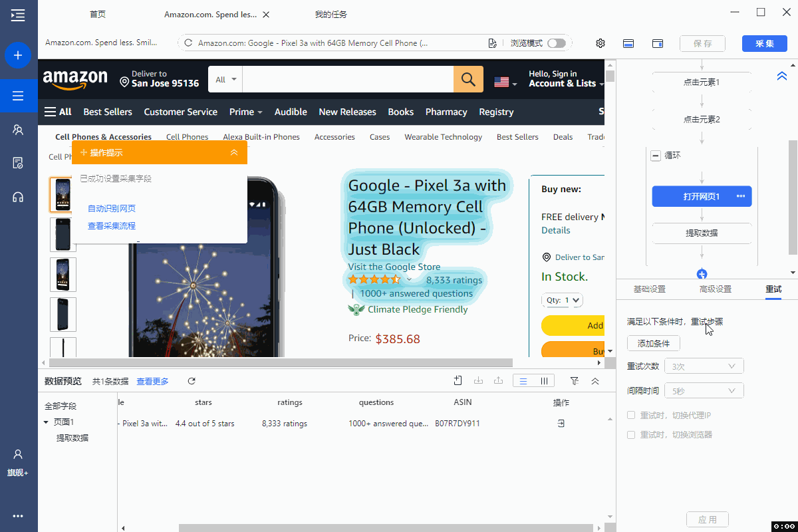Click the Amazon logo
The width and height of the screenshot is (798, 532).
75,79
